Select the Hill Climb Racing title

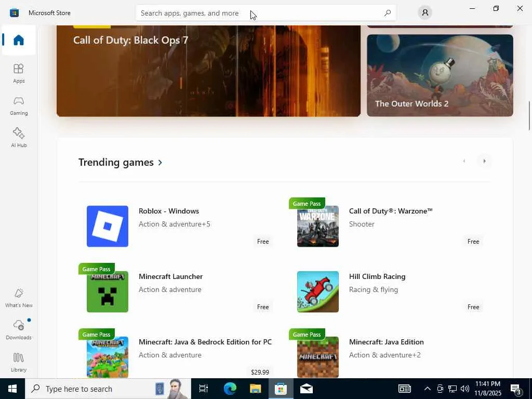[377, 276]
